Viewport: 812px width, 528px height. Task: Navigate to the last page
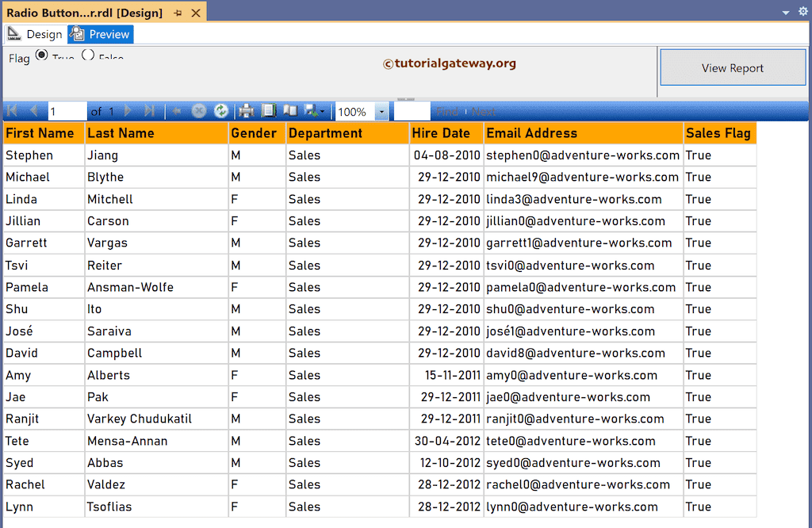pos(149,111)
